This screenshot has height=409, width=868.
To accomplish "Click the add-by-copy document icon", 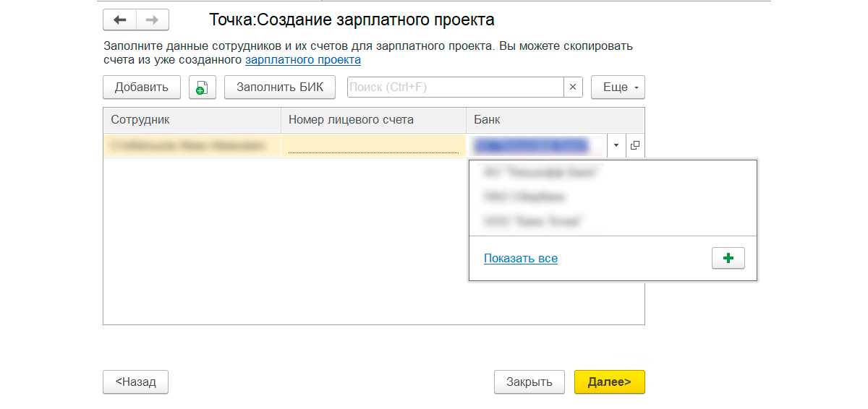I will pyautogui.click(x=202, y=87).
